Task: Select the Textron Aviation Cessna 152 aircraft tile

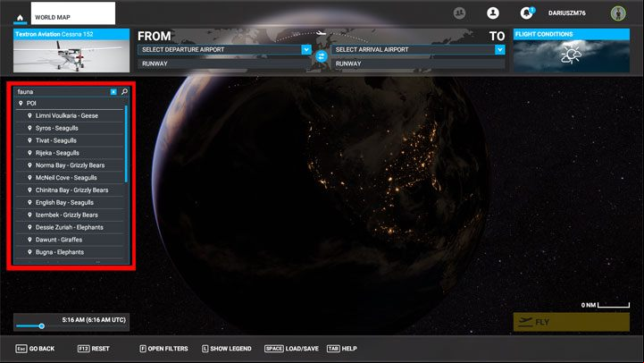Action: click(x=71, y=51)
